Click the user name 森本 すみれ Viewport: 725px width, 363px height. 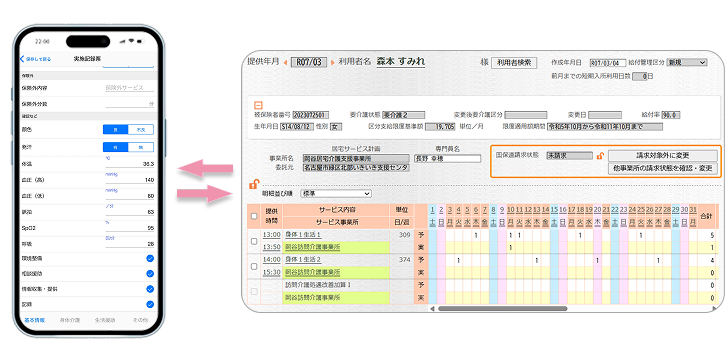(400, 62)
